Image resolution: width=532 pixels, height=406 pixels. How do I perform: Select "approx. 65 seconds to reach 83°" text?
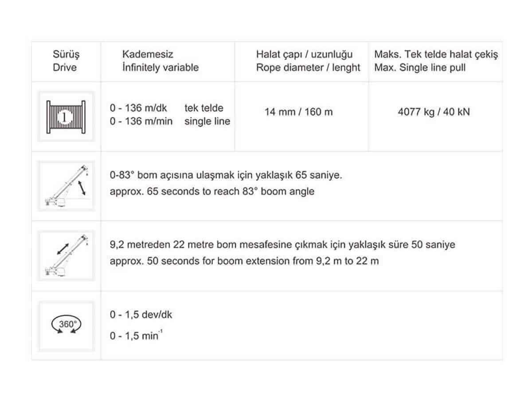[x=212, y=191]
